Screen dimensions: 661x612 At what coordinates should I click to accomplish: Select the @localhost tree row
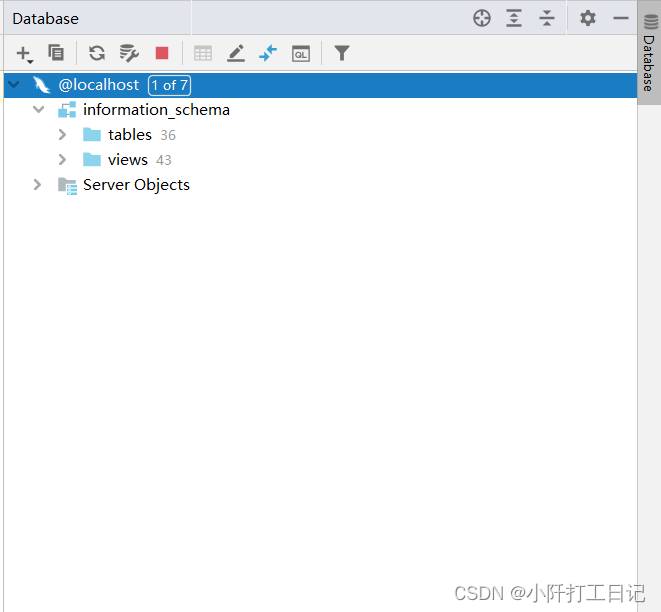pos(320,85)
